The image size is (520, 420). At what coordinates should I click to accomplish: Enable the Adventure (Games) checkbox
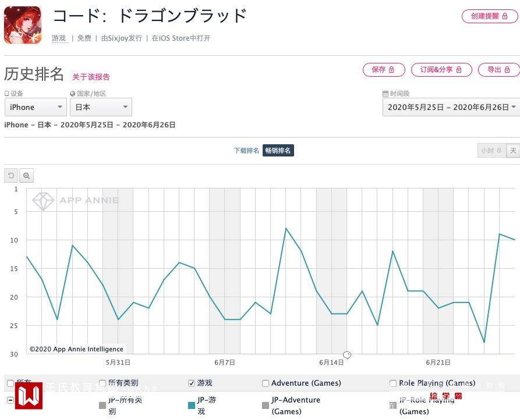pyautogui.click(x=266, y=383)
